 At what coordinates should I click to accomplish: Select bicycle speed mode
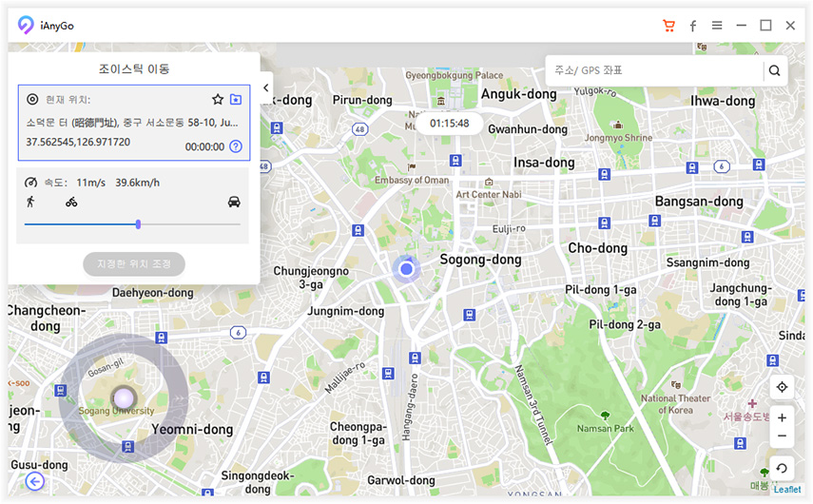(x=71, y=202)
